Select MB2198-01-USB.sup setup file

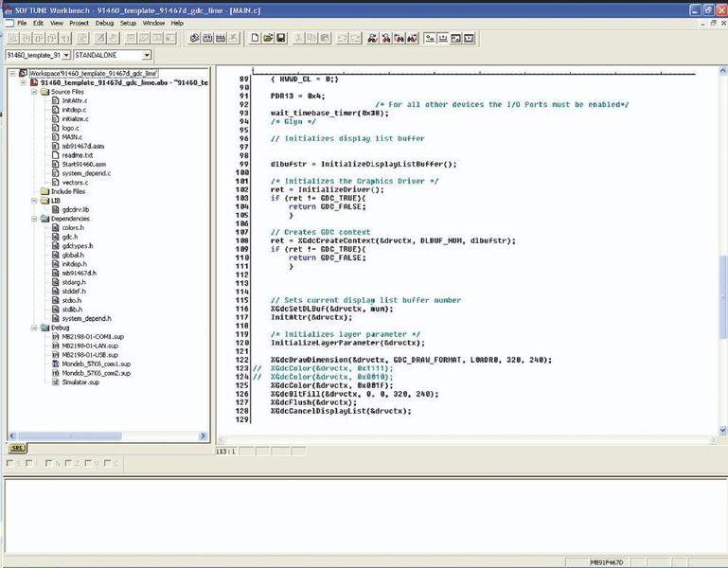[90, 355]
